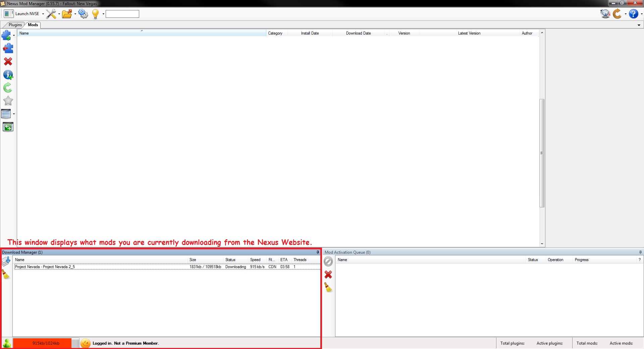This screenshot has width=644, height=349.
Task: Open the wrench and screwdriver tools icon
Action: (x=51, y=14)
